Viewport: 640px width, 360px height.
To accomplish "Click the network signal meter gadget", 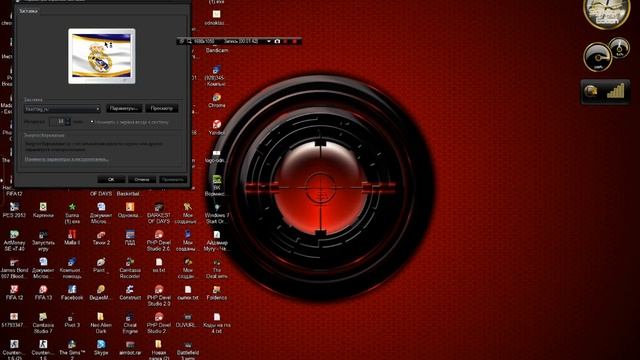I will [x=605, y=91].
